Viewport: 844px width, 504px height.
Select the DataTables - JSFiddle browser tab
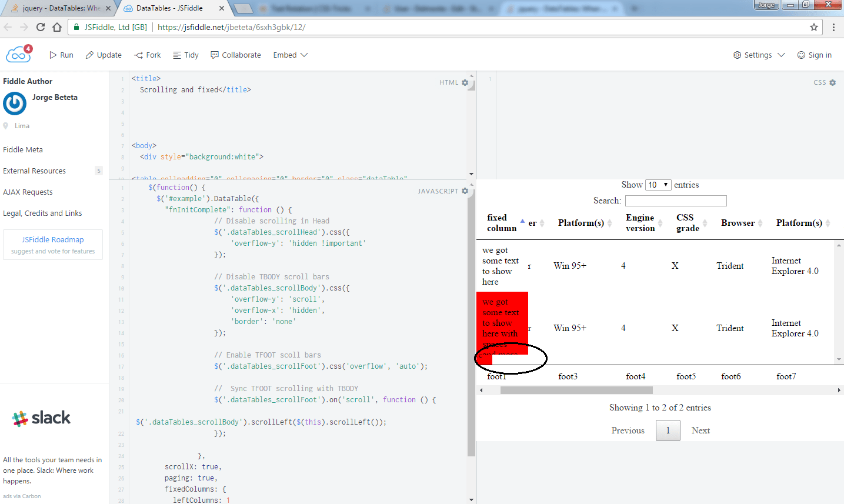coord(165,8)
